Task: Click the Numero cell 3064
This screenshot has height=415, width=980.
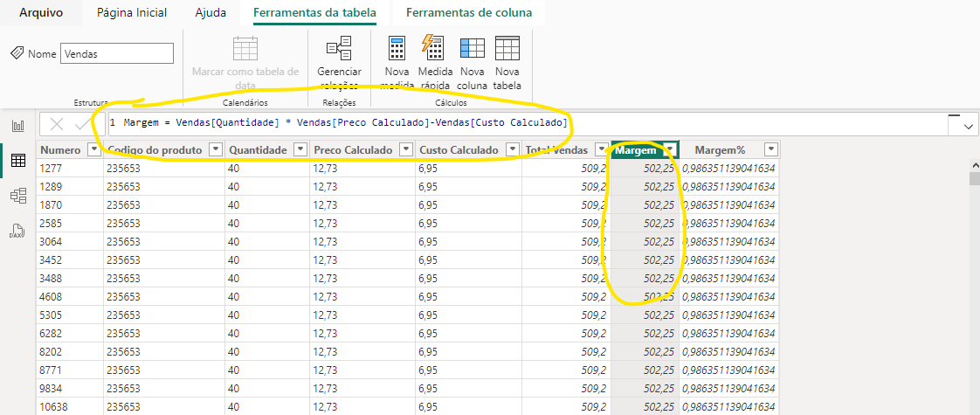Action: pyautogui.click(x=71, y=241)
